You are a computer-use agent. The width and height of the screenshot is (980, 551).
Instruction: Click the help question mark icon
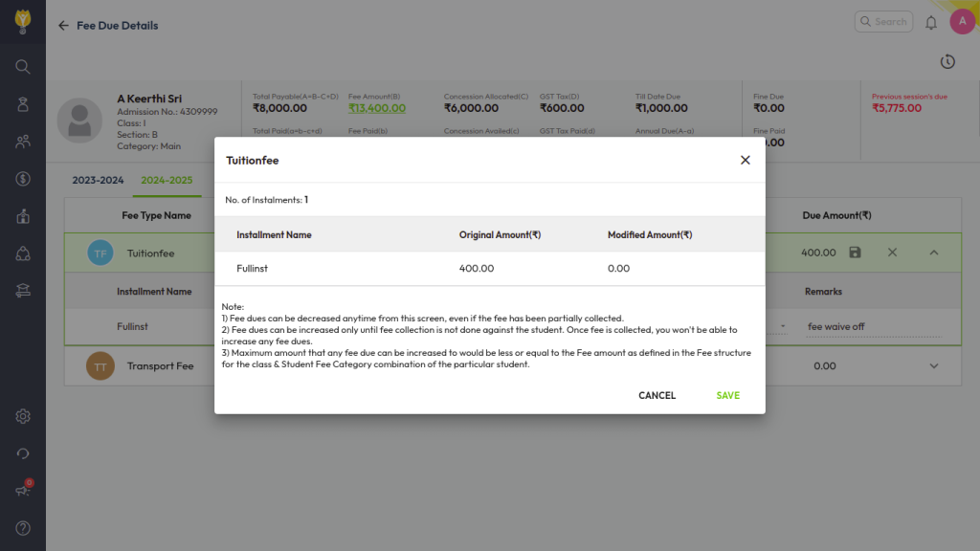pos(23,528)
